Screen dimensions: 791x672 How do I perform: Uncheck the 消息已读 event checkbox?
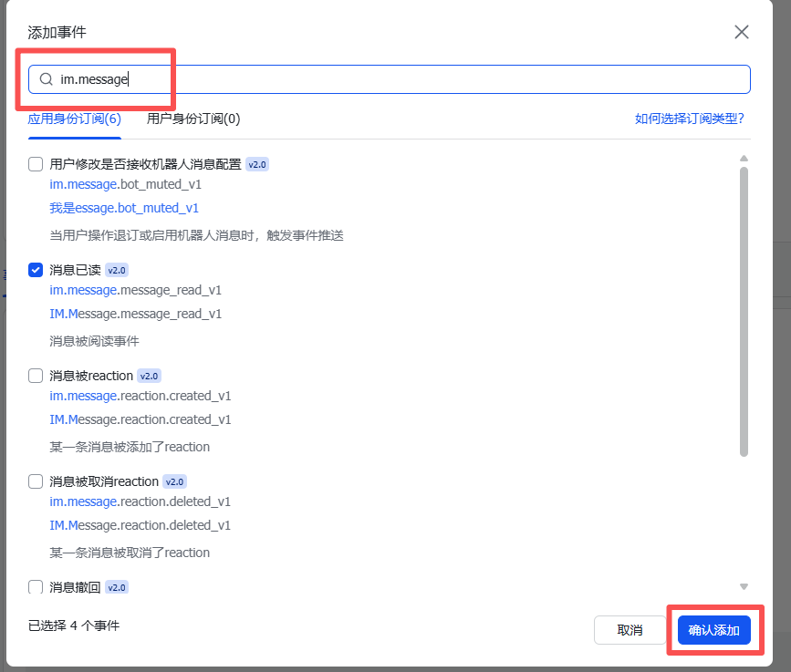pos(35,269)
